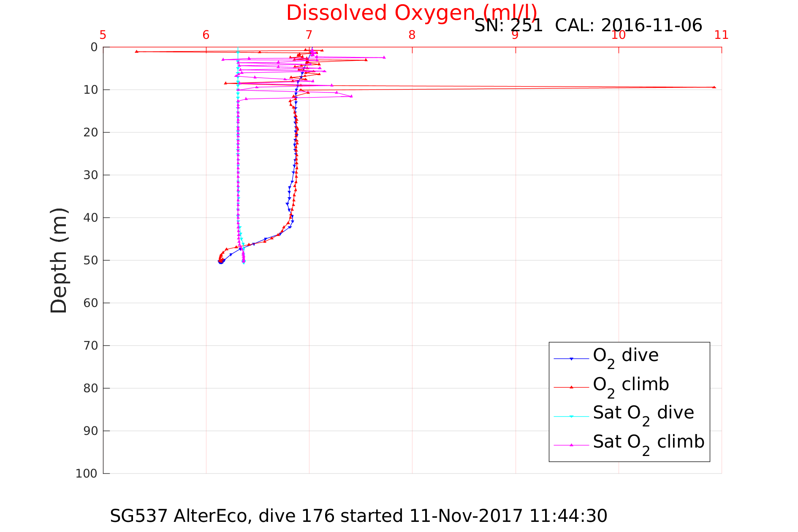Click red line sample beside 'O2 climb' legend
The width and height of the screenshot is (798, 532).
click(x=571, y=387)
